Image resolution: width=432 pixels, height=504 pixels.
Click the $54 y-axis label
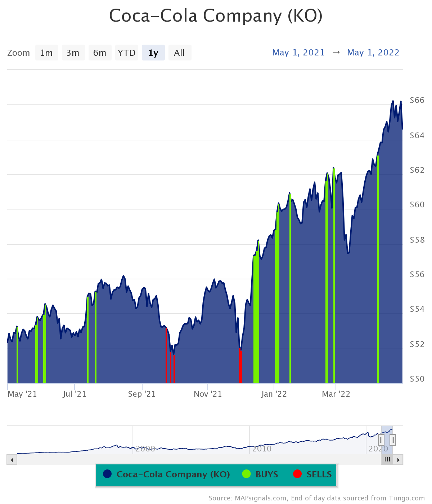417,309
